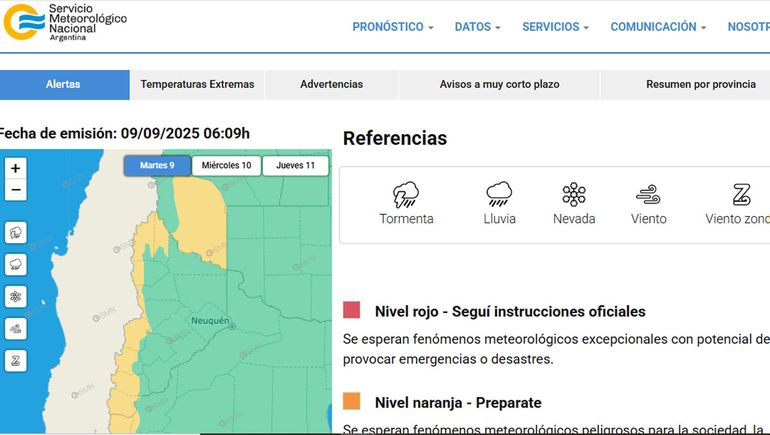Switch map to Jueves 11
This screenshot has width=770, height=435.
point(295,165)
